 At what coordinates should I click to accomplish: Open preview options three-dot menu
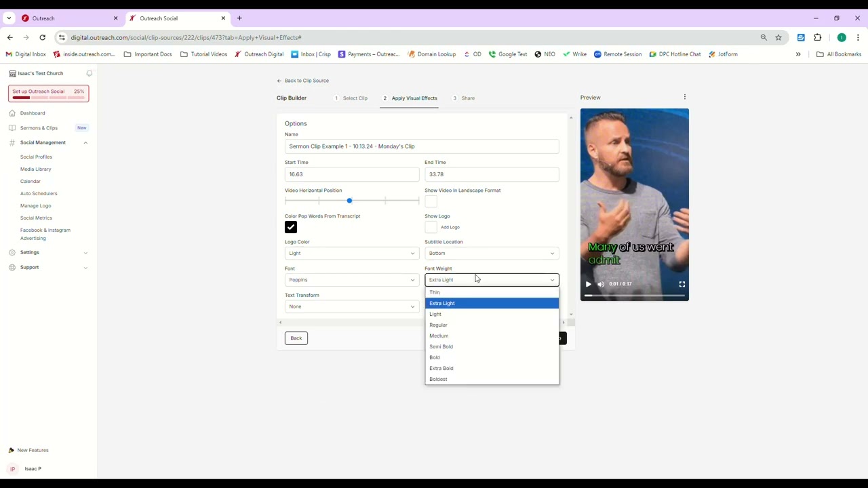[684, 97]
